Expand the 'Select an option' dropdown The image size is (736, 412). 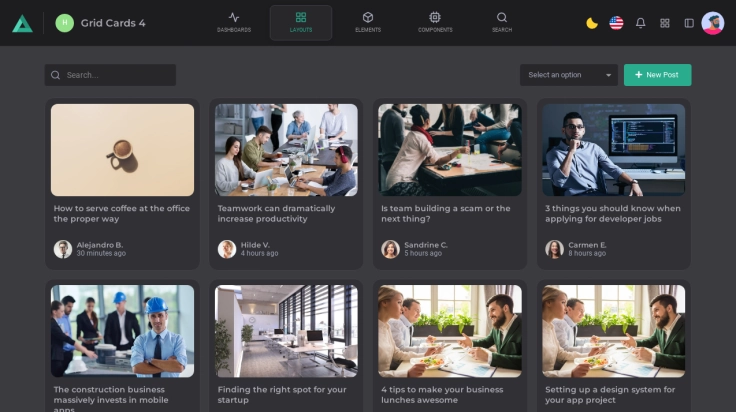click(569, 75)
